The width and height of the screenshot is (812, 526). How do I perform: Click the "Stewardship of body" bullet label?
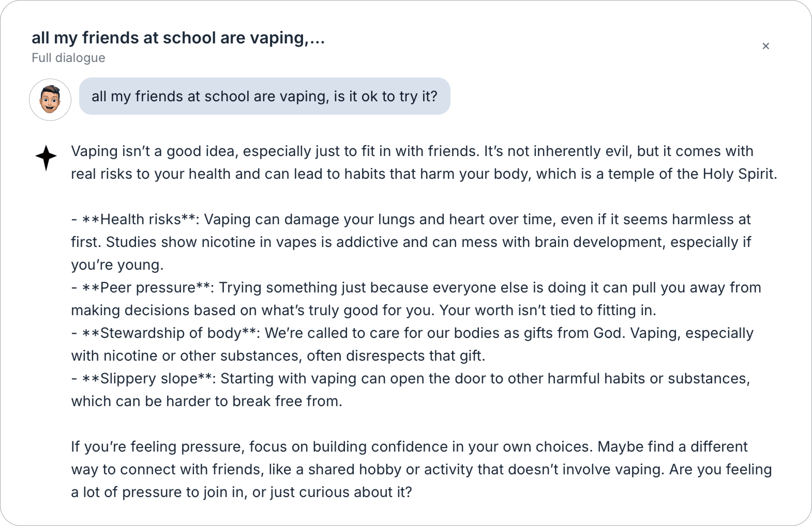point(171,333)
